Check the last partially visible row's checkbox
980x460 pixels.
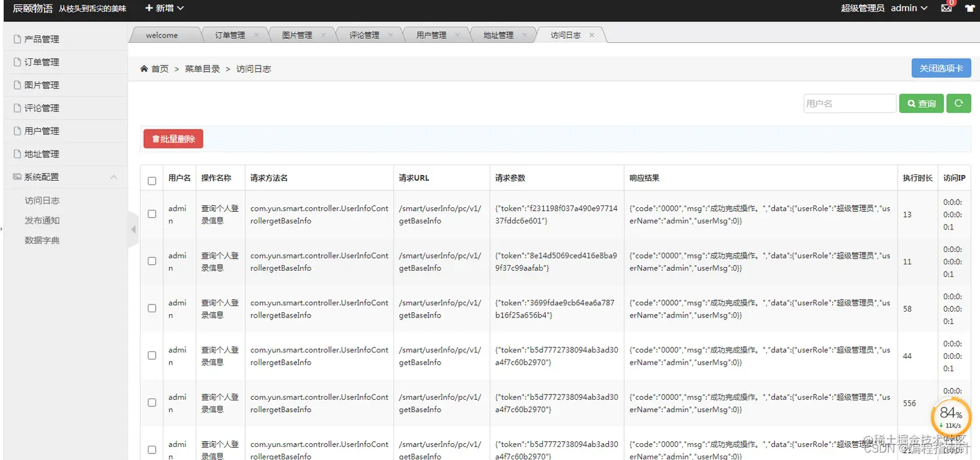pos(152,450)
